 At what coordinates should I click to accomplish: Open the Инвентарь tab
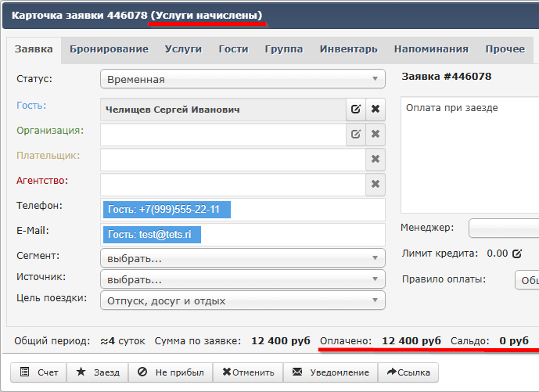pyautogui.click(x=348, y=49)
